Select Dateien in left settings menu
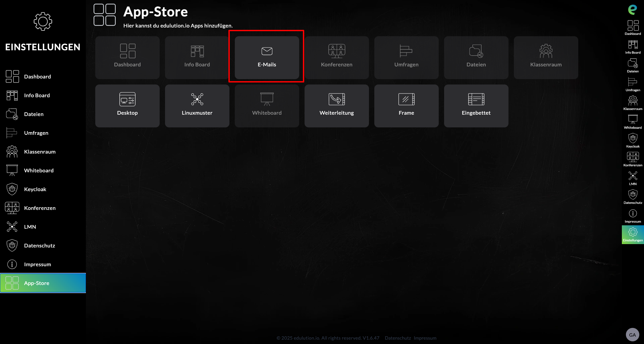The height and width of the screenshot is (344, 644). [34, 114]
